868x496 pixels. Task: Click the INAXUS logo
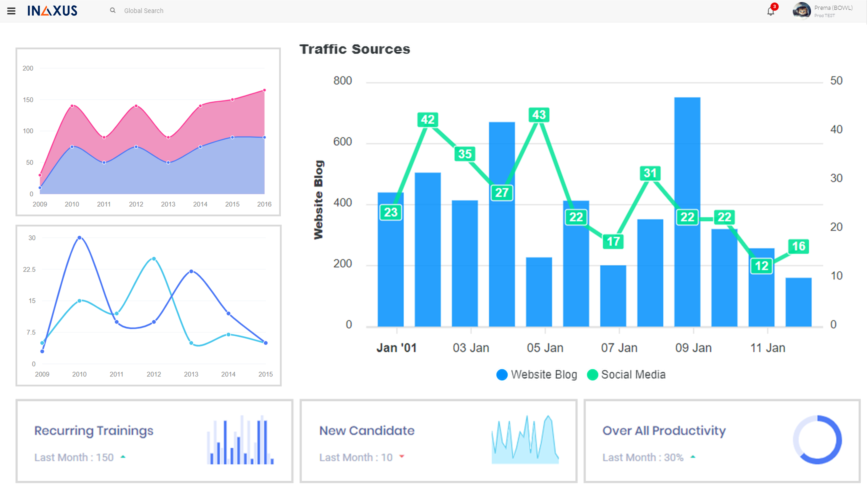[52, 11]
